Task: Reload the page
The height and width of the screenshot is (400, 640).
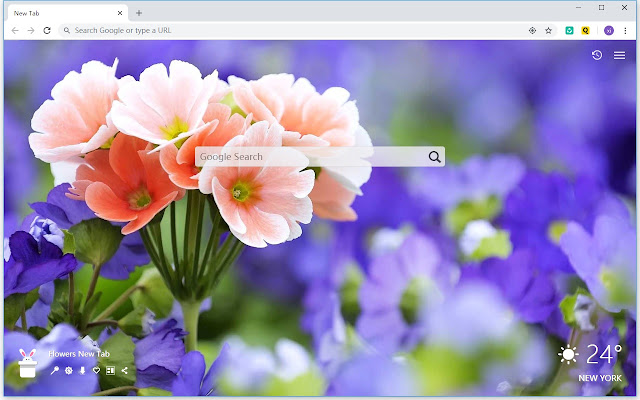Action: pos(47,31)
